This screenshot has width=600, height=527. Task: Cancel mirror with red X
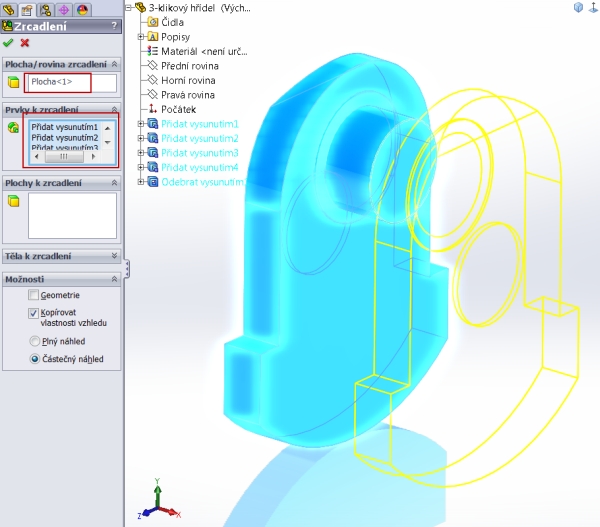coord(25,43)
